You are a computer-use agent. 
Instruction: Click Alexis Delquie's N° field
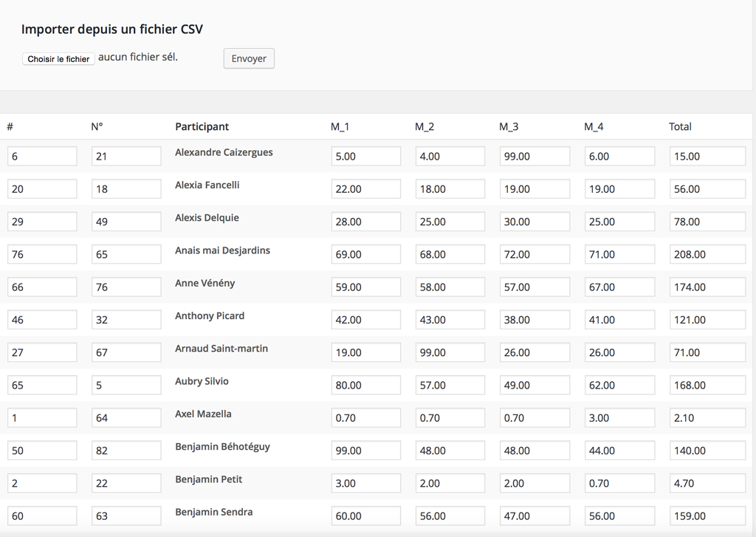126,222
